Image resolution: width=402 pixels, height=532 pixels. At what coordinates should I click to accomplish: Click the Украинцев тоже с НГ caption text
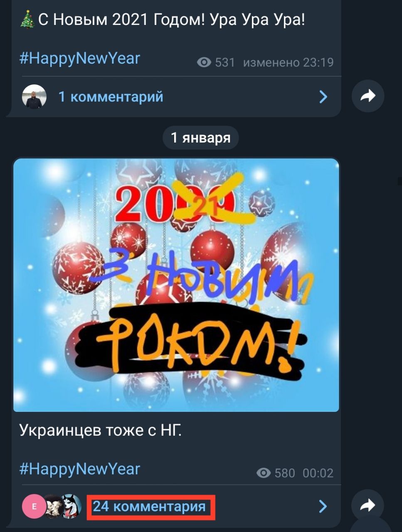(x=101, y=430)
